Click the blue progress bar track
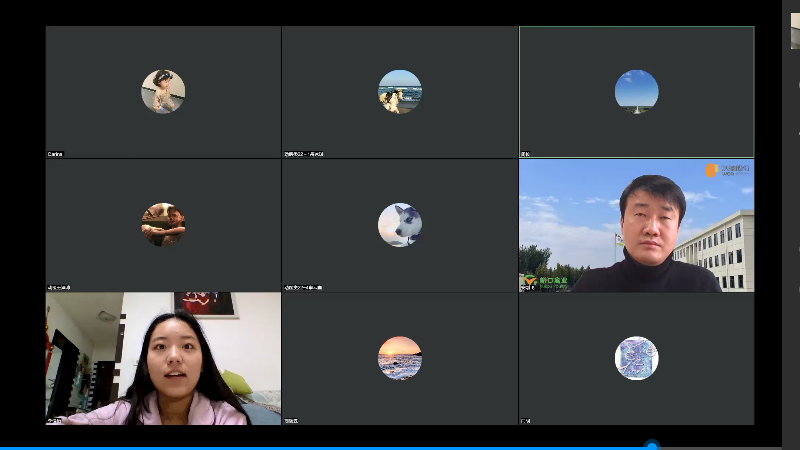Image resolution: width=800 pixels, height=450 pixels. (300, 447)
